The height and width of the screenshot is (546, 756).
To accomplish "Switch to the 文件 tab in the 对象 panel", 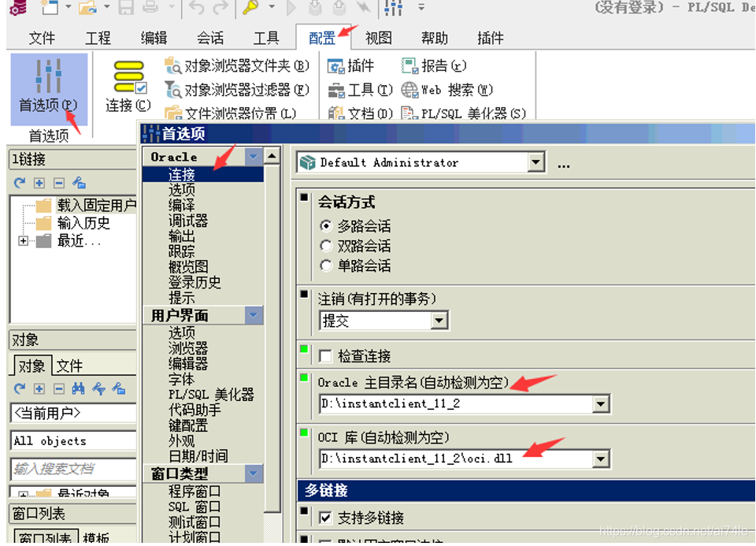I will tap(69, 366).
